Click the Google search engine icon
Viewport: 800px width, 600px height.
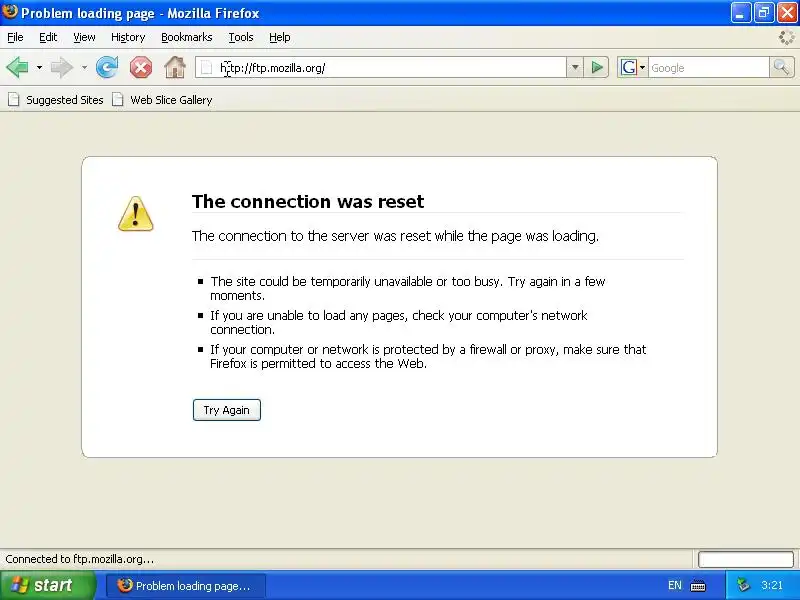coord(629,67)
